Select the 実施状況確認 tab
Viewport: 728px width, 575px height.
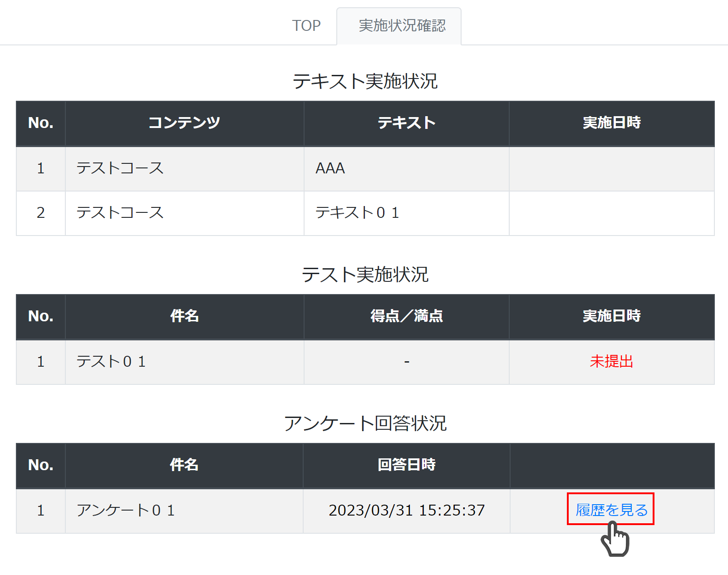click(x=402, y=26)
